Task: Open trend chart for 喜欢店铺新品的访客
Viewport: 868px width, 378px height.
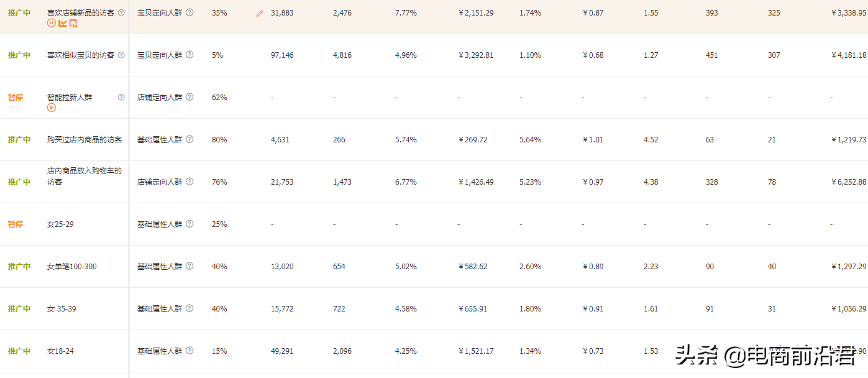Action: pyautogui.click(x=62, y=23)
